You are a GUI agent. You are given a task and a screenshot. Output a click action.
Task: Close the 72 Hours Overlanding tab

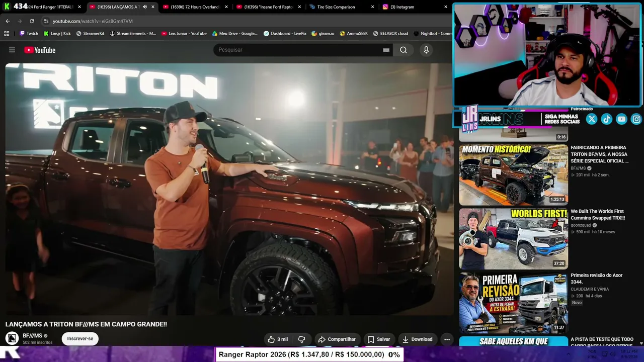pos(226,7)
